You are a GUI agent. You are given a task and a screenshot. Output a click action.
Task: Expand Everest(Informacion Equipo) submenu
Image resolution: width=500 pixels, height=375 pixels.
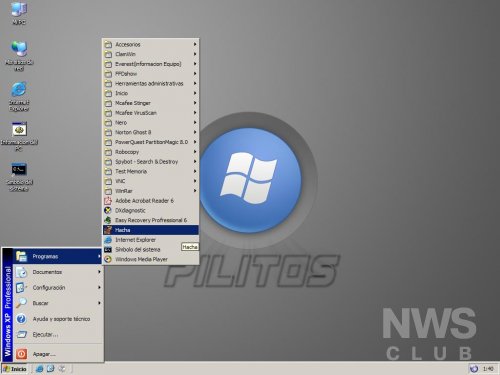click(x=151, y=64)
